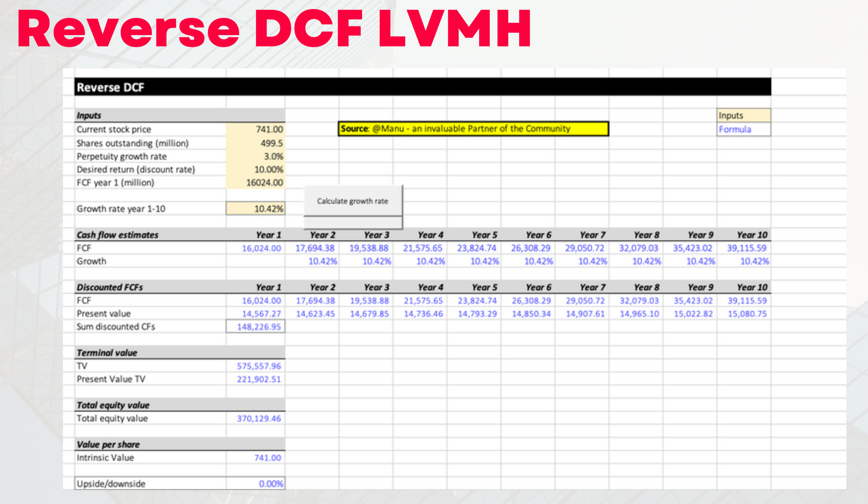The height and width of the screenshot is (504, 868).
Task: Select the Upside/downside 0.00% cell
Action: click(255, 483)
